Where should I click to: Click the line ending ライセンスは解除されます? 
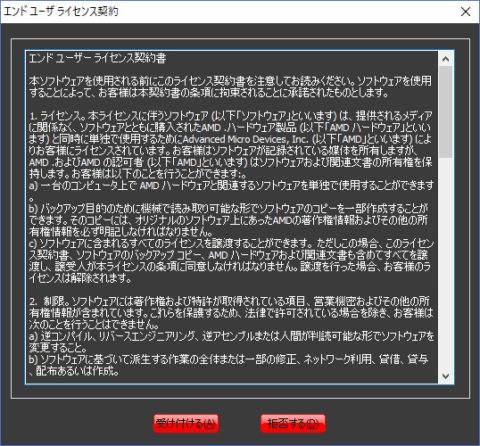click(x=80, y=278)
